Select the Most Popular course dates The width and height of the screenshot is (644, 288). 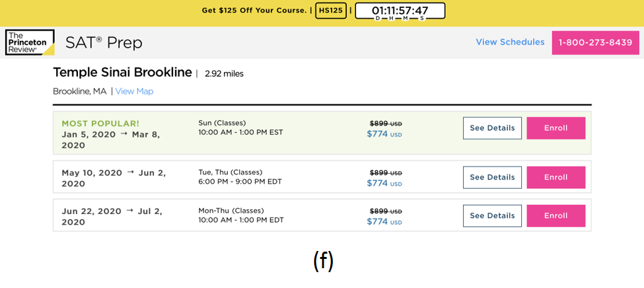[x=110, y=139]
